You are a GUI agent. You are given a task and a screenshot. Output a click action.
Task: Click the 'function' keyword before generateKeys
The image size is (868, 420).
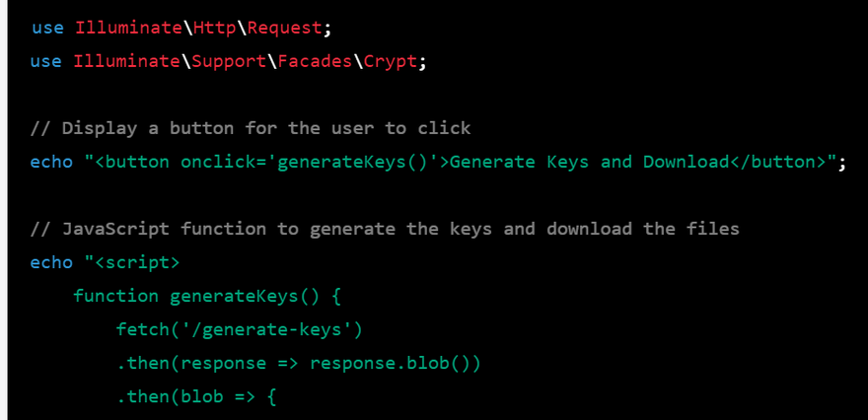(x=116, y=296)
